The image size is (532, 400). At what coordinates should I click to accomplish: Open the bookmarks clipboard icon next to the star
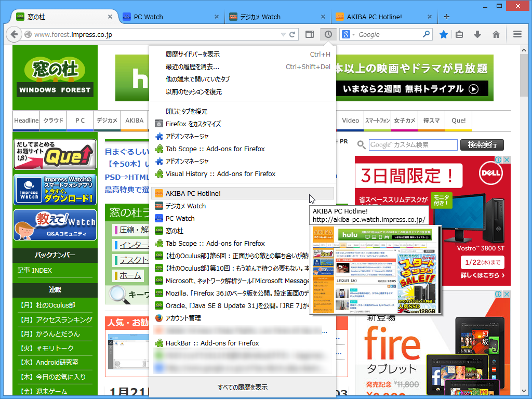click(x=459, y=34)
